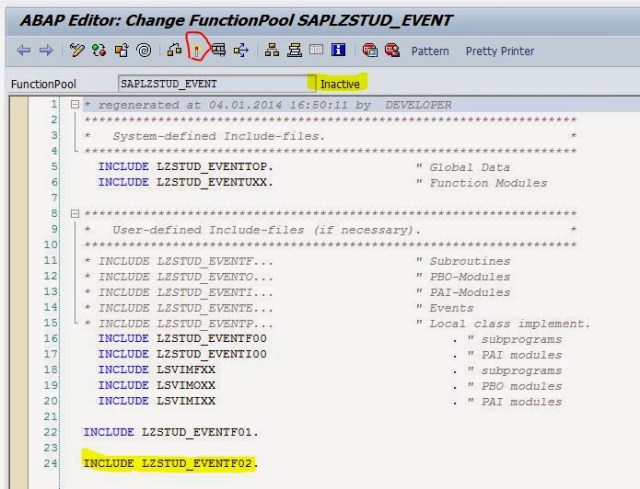
Task: Run the syntax Check icon
Action: [x=174, y=50]
